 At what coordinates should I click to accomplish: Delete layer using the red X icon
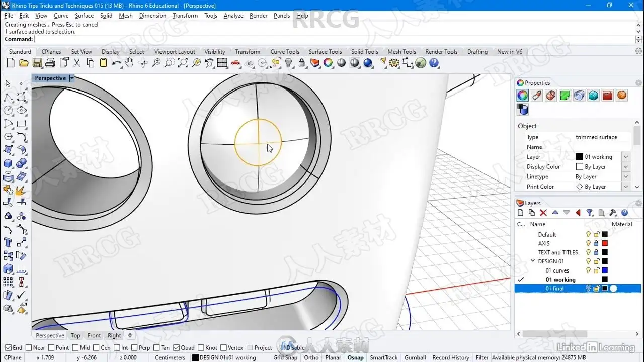tap(543, 213)
